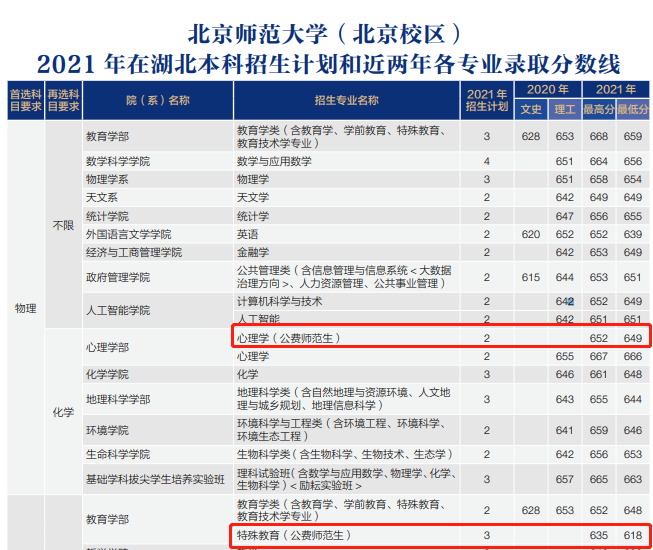
Task: Click the highest score '667' for 心理学
Action: (598, 356)
